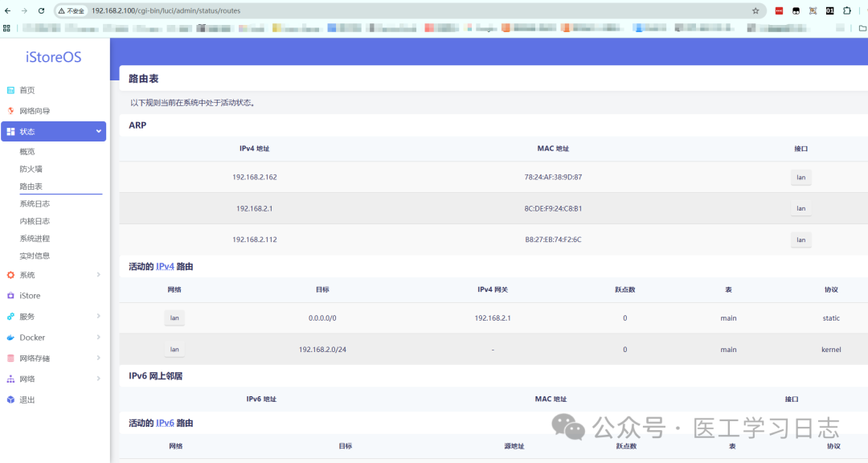Collapse the 状态 menu chevron

[x=99, y=131]
